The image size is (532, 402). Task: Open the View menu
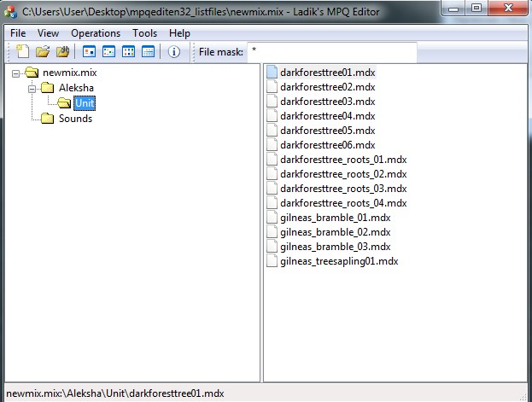[x=48, y=33]
